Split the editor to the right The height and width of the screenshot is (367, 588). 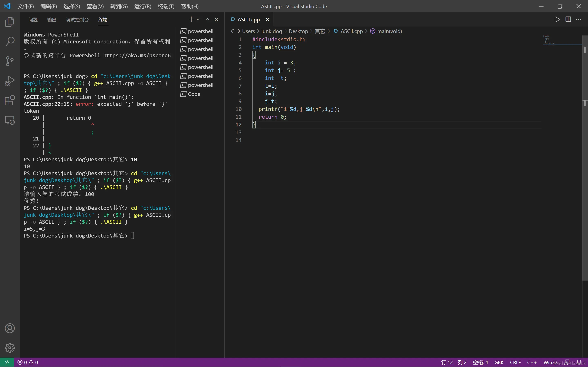(568, 19)
